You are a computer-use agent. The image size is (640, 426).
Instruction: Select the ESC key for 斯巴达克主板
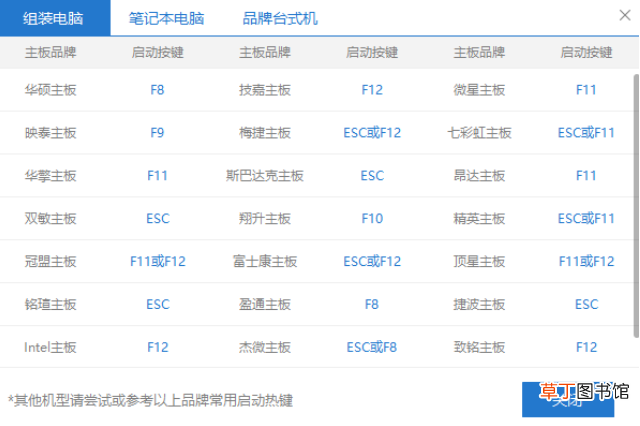[372, 175]
